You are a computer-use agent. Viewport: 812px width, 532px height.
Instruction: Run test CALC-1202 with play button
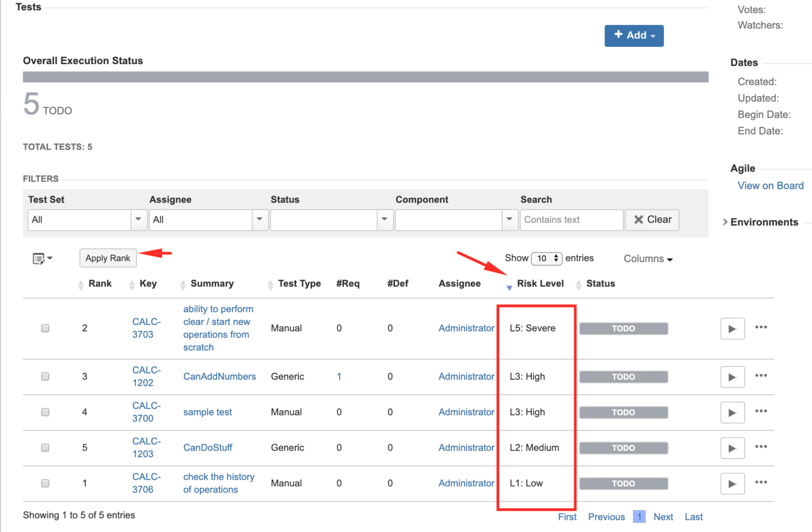pyautogui.click(x=732, y=376)
